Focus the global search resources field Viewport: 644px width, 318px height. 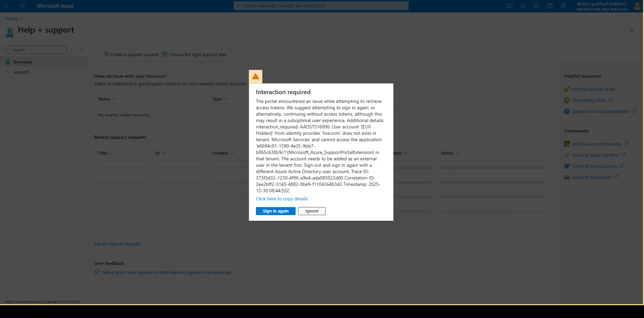pos(321,6)
